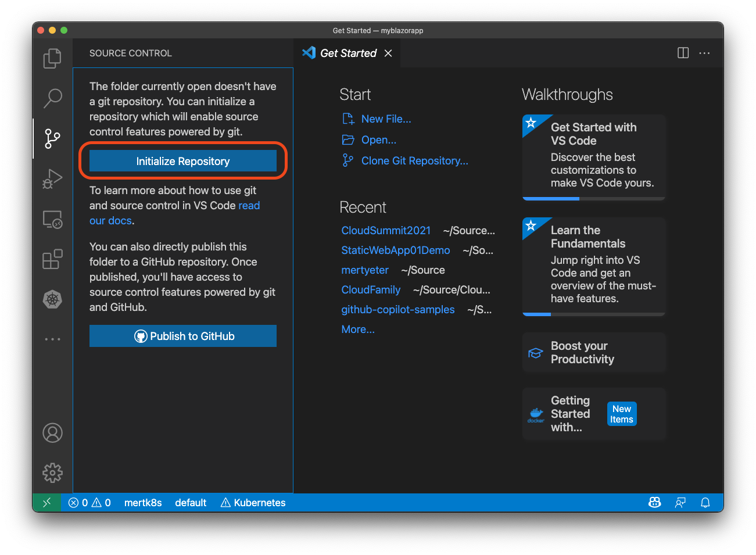The image size is (756, 555).
Task: Open recent folder StaticWebApp01Demo
Action: pyautogui.click(x=396, y=250)
